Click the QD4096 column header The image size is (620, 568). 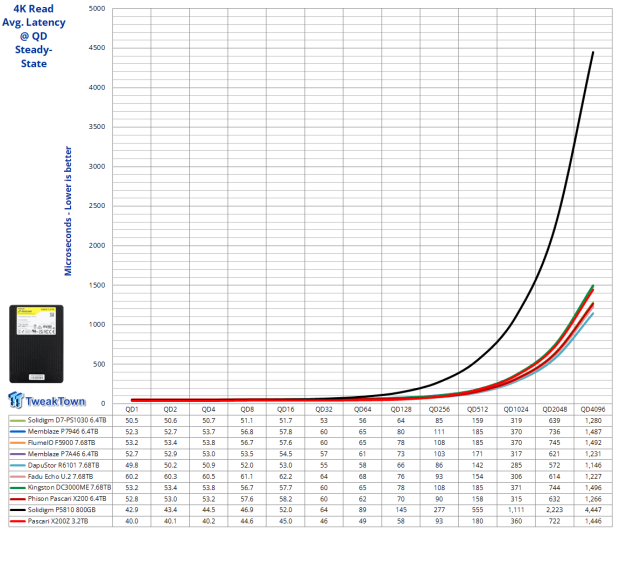(593, 409)
